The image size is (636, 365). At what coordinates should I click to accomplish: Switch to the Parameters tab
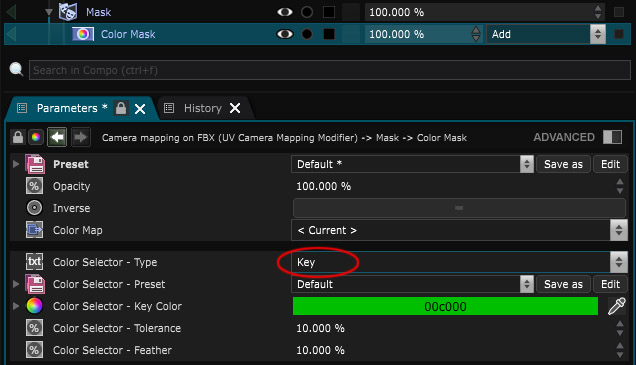click(x=67, y=108)
